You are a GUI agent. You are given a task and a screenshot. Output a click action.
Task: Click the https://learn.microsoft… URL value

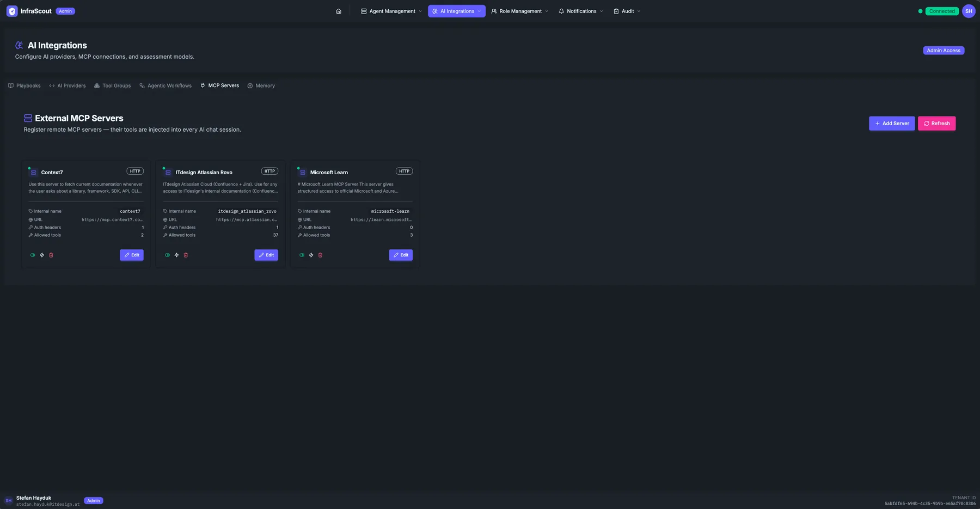(381, 220)
